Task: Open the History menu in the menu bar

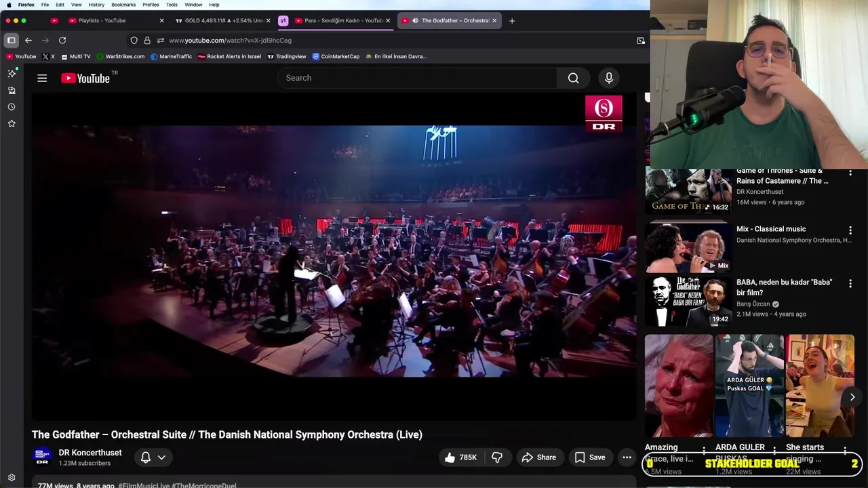Action: click(96, 5)
